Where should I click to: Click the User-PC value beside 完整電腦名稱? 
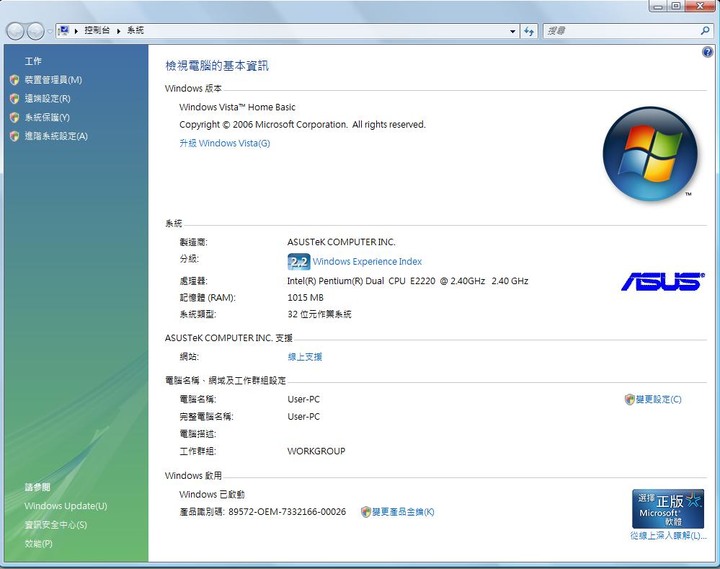(304, 417)
